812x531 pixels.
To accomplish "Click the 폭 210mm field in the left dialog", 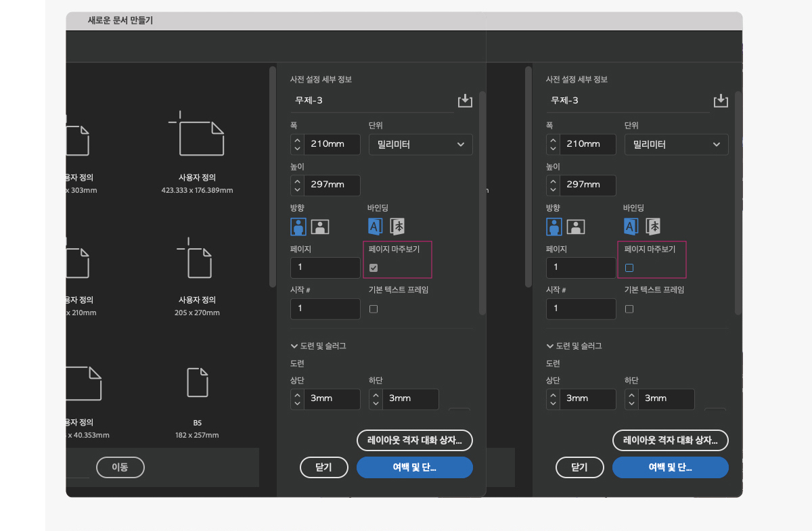I will 332,145.
